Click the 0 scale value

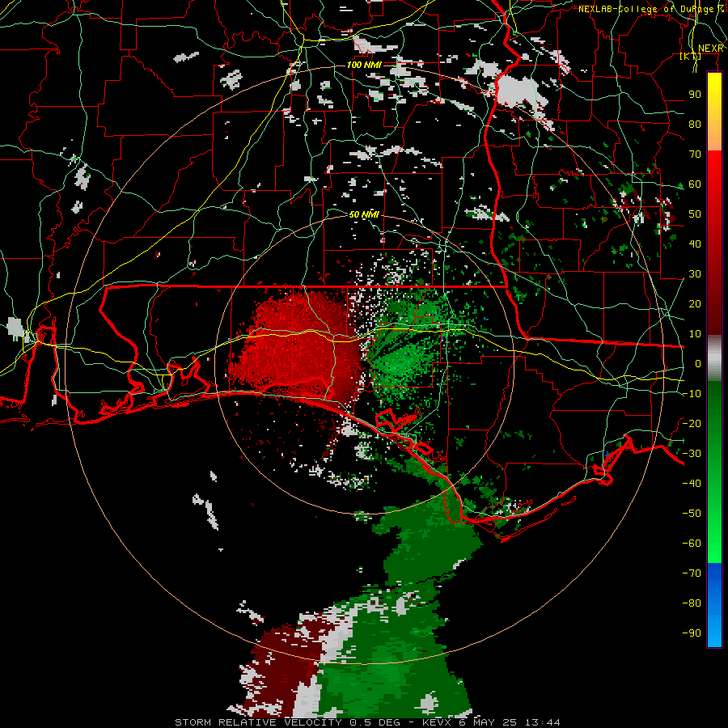[698, 363]
